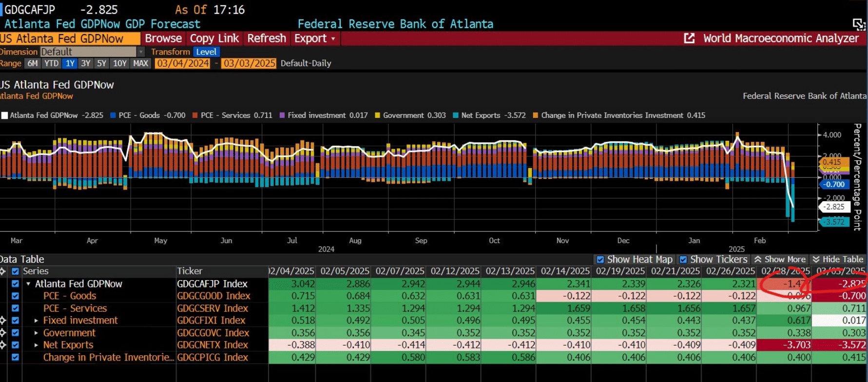Open World Macroeconomic Analyzer launch icon
The height and width of the screenshot is (382, 868).
[689, 38]
